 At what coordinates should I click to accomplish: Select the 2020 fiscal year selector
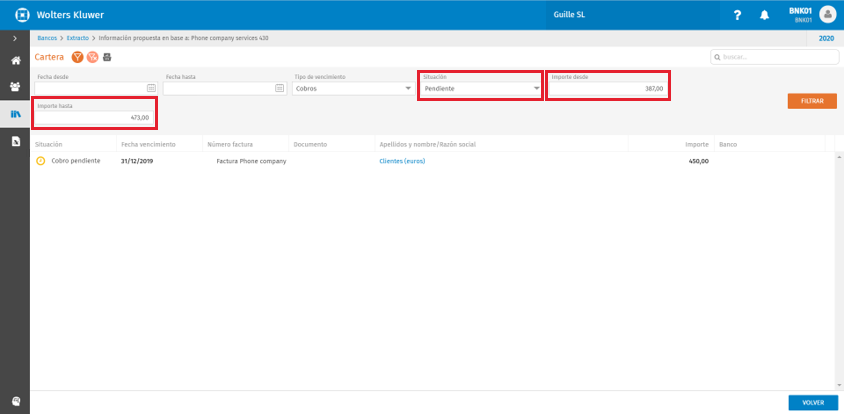pyautogui.click(x=826, y=39)
